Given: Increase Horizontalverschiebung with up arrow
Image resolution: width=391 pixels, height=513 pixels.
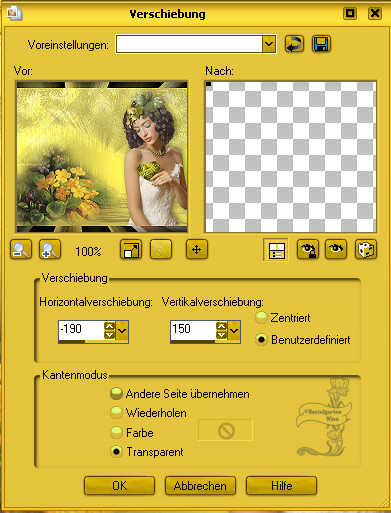Looking at the screenshot, I should coord(109,326).
